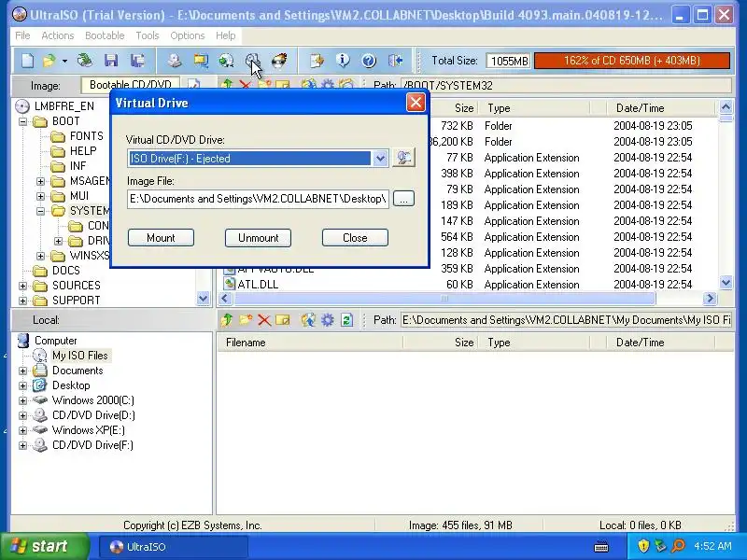Click the Save floppy-disk toolbar icon

(x=111, y=61)
